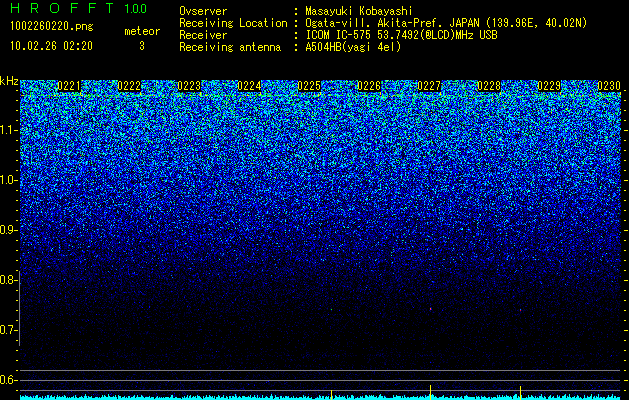
Task: Click the date stamp 10.02.26 02:20
Action: (51, 46)
